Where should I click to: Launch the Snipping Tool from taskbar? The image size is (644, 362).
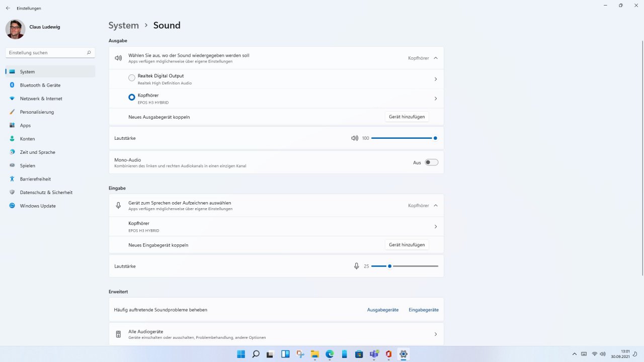tap(300, 354)
